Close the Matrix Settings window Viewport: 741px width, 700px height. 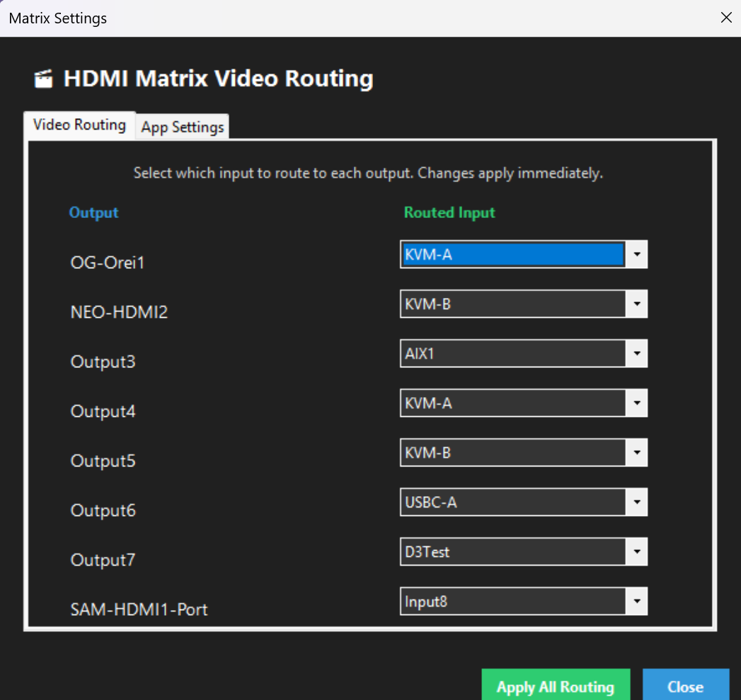click(x=725, y=18)
